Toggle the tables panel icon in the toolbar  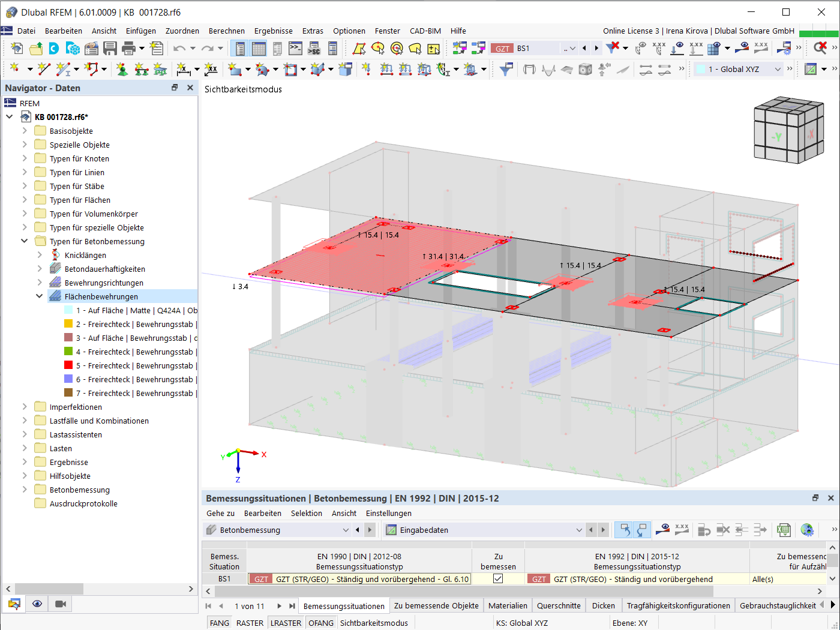tap(259, 49)
